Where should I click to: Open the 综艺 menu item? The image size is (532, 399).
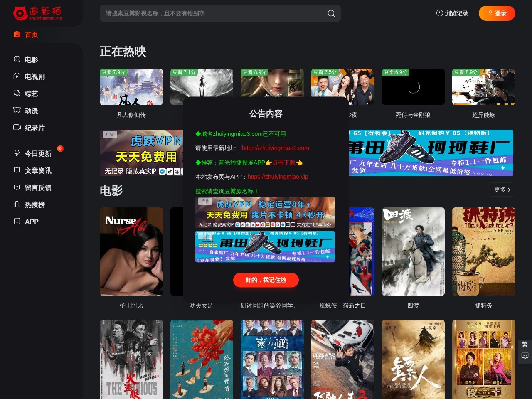click(x=32, y=94)
